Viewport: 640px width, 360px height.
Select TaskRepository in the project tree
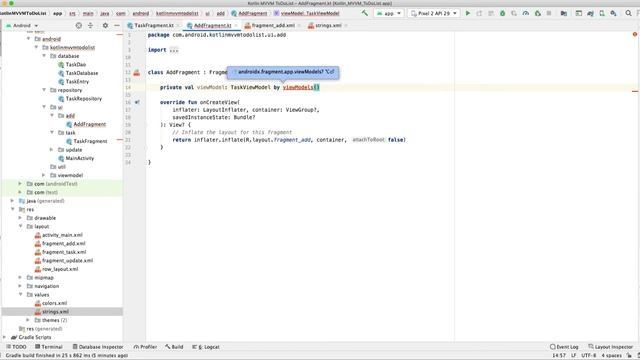pos(84,99)
